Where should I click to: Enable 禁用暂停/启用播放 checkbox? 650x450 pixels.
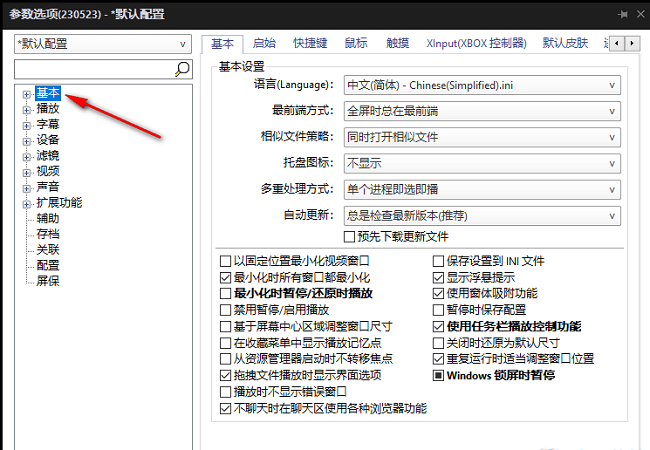click(225, 310)
